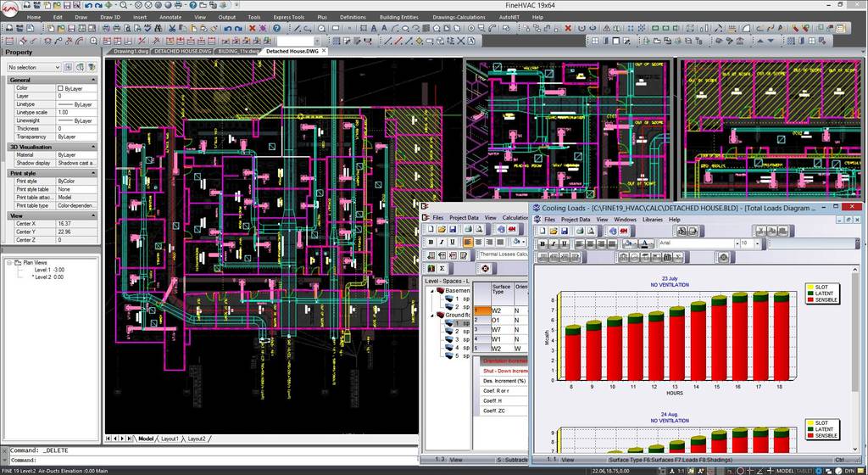Collapse the General section in Property panel

93,80
